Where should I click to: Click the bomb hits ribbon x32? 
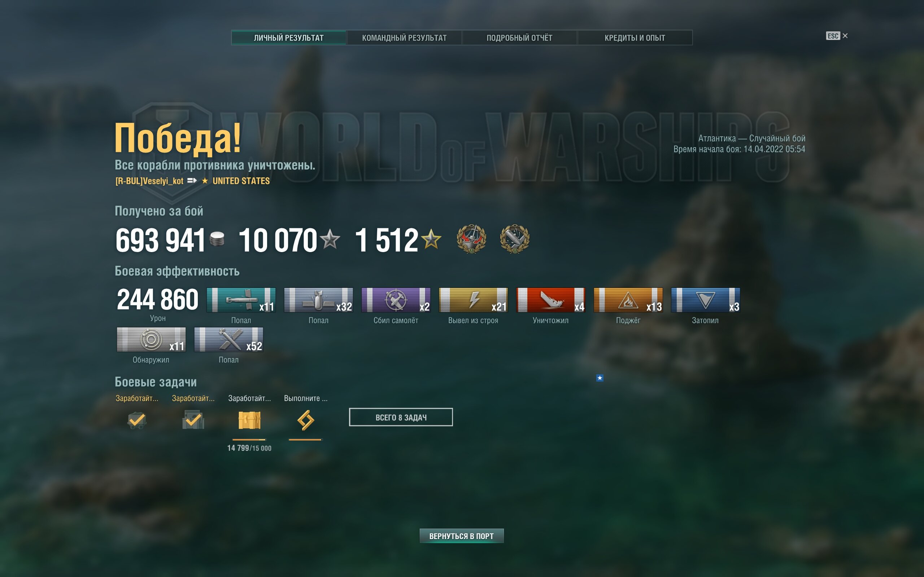(x=318, y=300)
